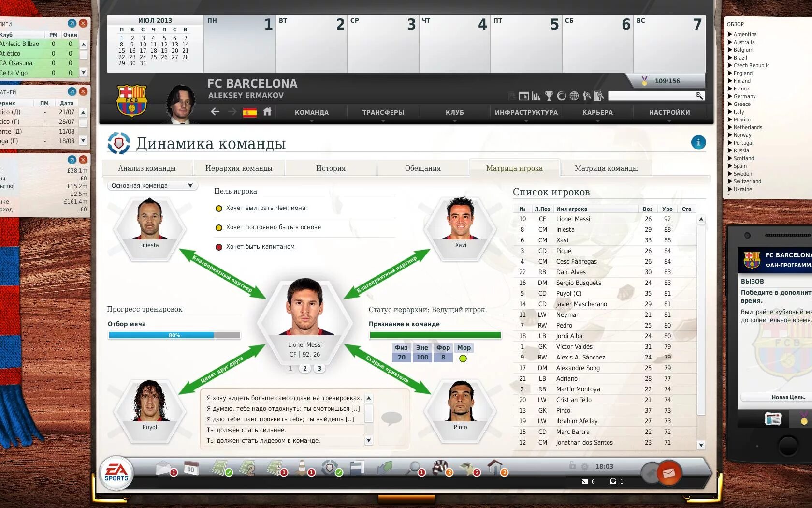Click the statistics bar chart icon

pyautogui.click(x=536, y=96)
